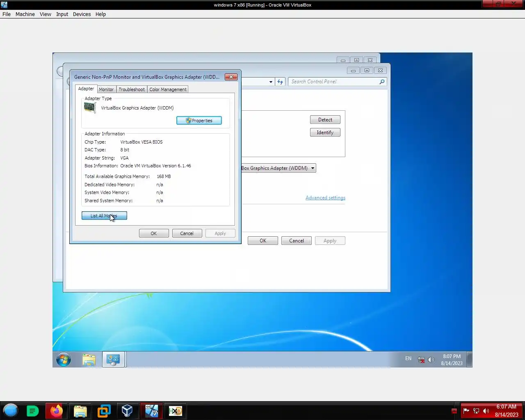Click the host flag notification tray icon

pyautogui.click(x=466, y=411)
